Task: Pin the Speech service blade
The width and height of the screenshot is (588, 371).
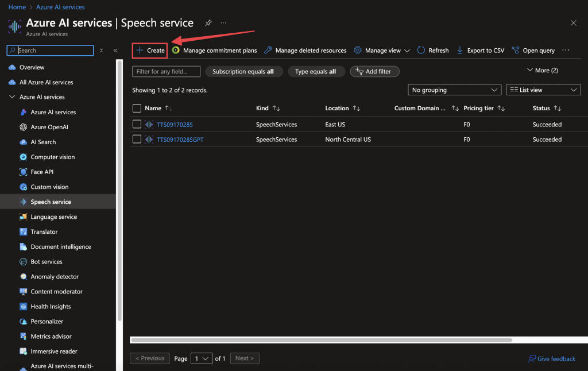Action: tap(208, 23)
